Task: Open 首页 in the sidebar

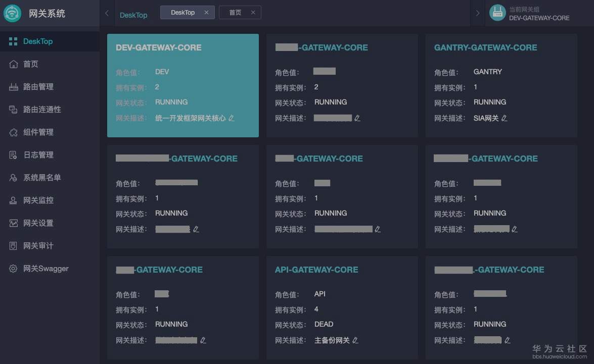Action: 50,64
